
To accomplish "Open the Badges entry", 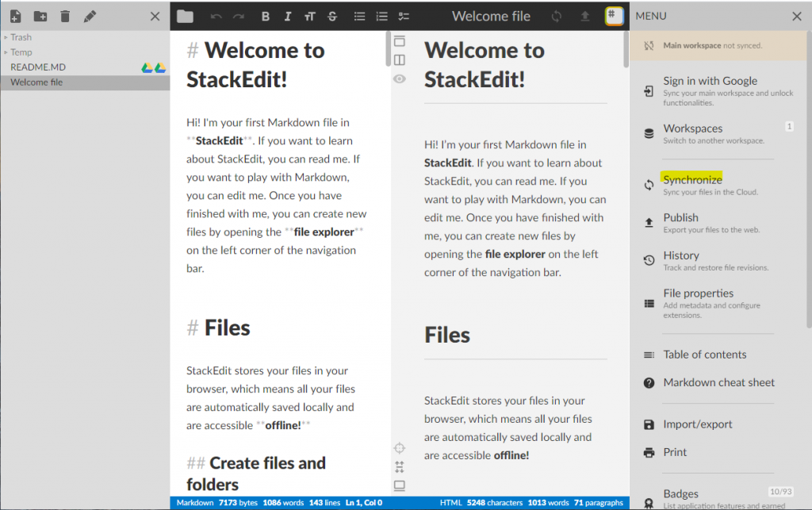I will (x=718, y=498).
